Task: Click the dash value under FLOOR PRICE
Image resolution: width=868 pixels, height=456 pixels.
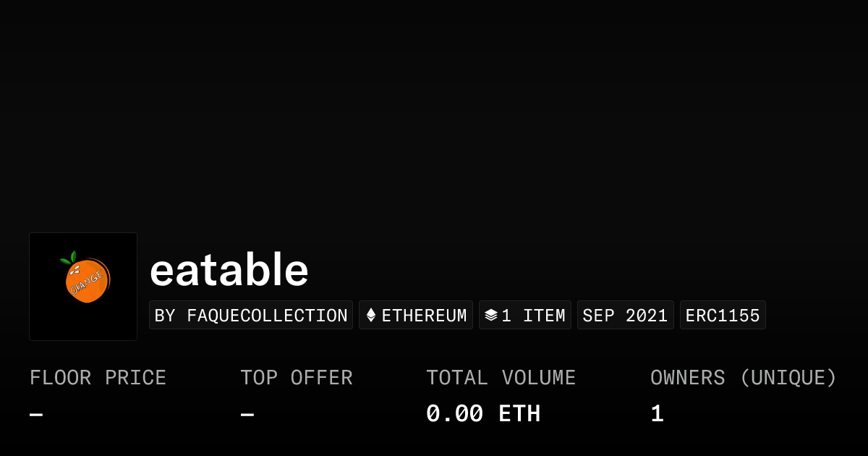Action: [36, 415]
